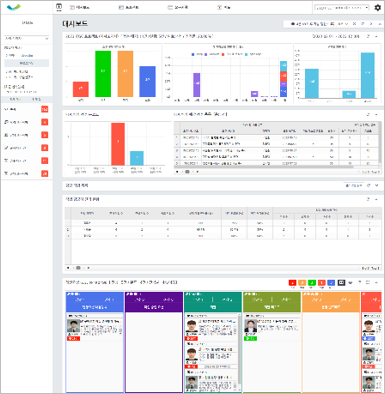Click green filter button in kanban header

(312, 283)
